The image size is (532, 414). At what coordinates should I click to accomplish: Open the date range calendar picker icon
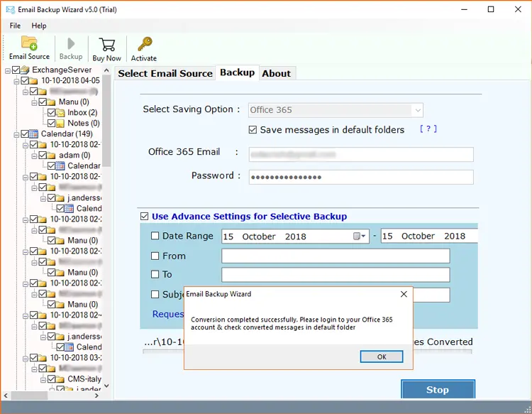[359, 236]
